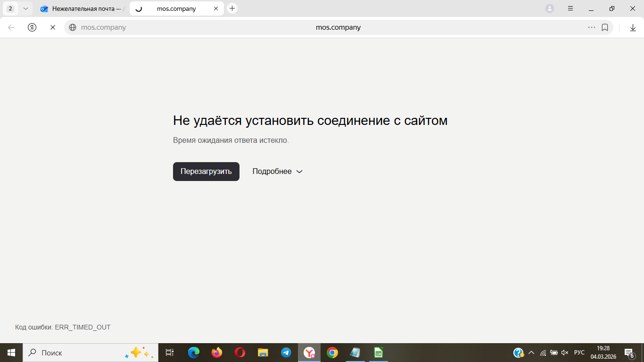644x362 pixels.
Task: Open downloads via the arrow icon
Action: (633, 27)
